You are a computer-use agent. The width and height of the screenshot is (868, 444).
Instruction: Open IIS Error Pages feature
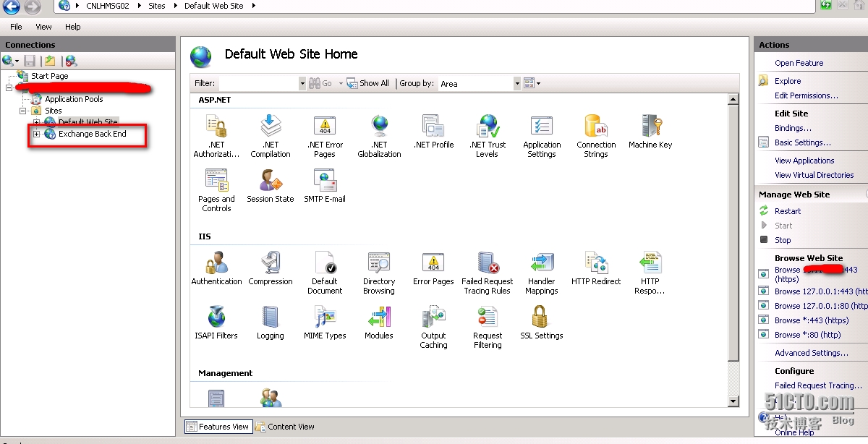coord(433,268)
